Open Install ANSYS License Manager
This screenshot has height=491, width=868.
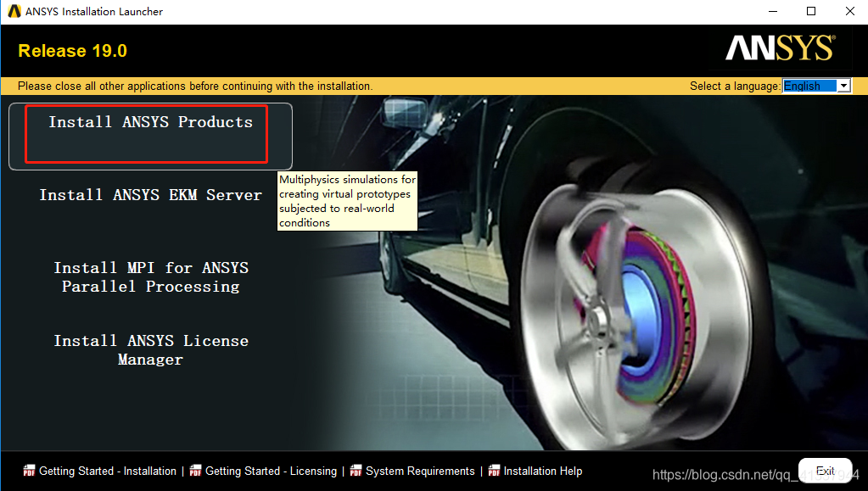pyautogui.click(x=150, y=350)
